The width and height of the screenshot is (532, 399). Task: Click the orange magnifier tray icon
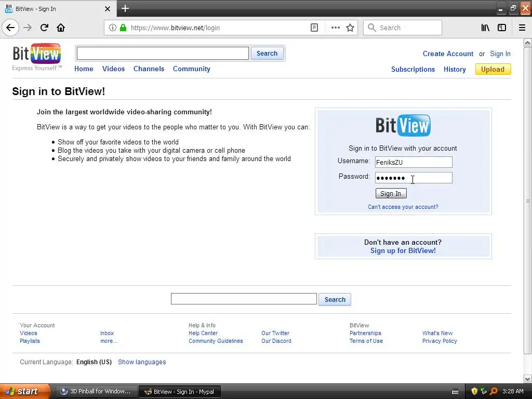point(494,391)
